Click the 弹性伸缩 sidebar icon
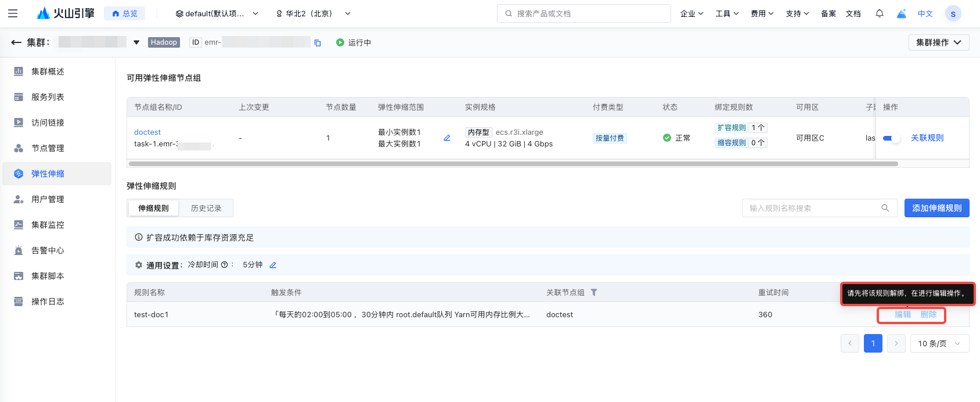 pyautogui.click(x=19, y=174)
